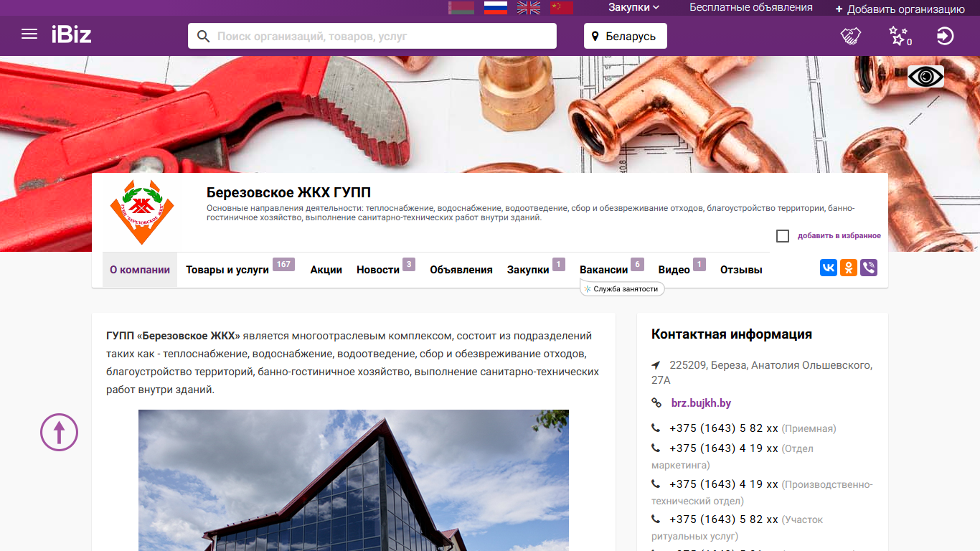Viewport: 980px width, 551px height.
Task: Click the search magnifier icon
Action: click(204, 36)
